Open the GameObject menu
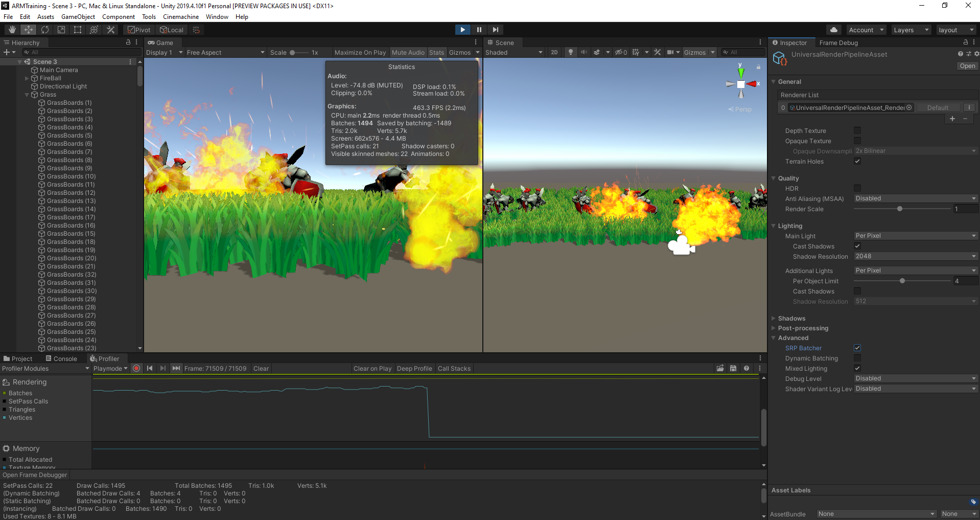980x520 pixels. (78, 17)
